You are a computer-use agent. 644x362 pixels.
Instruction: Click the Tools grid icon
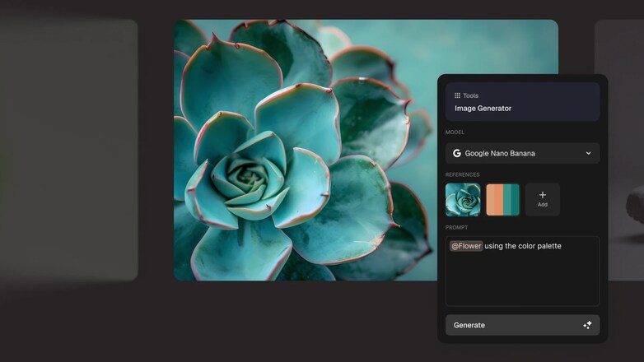[457, 95]
